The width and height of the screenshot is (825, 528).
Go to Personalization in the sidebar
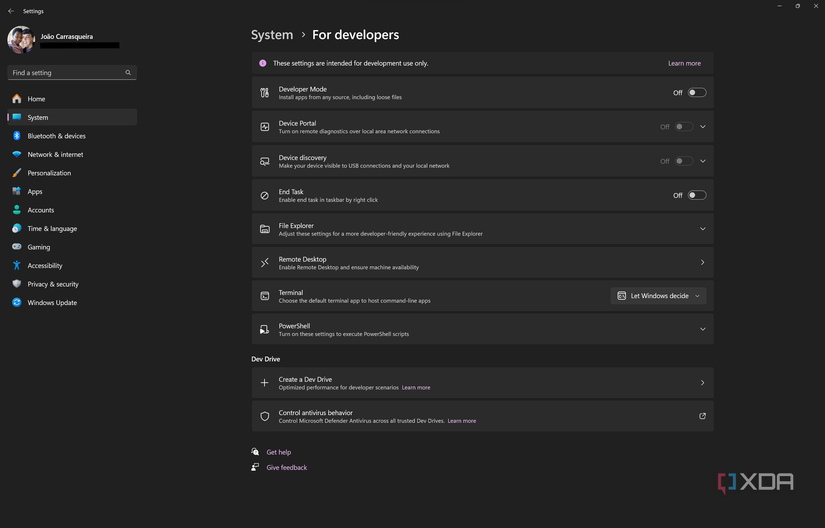tap(49, 173)
